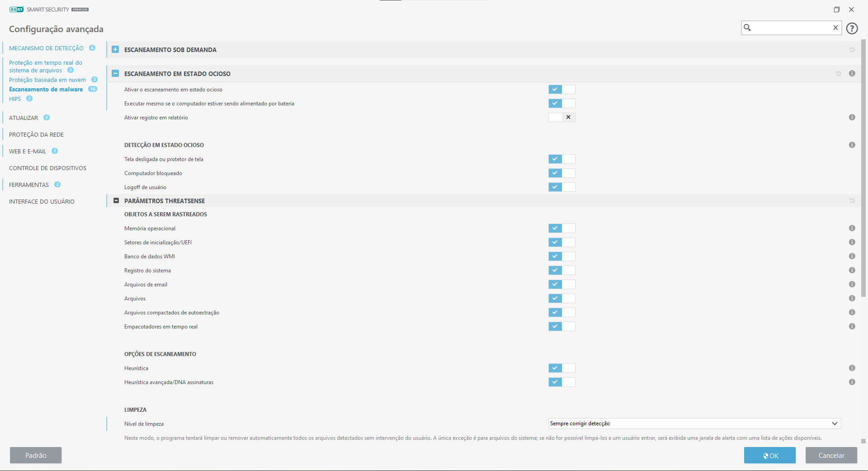Show info for Escaneamento em estado ocioso

pos(852,73)
